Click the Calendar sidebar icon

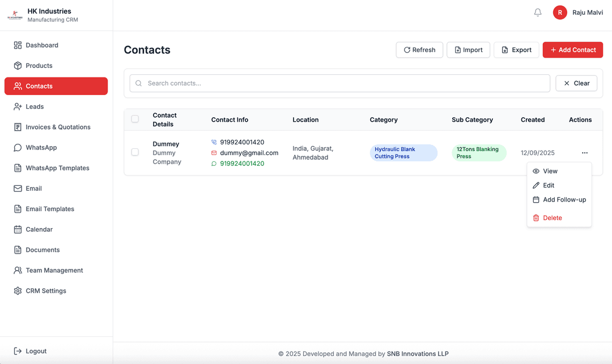click(18, 229)
